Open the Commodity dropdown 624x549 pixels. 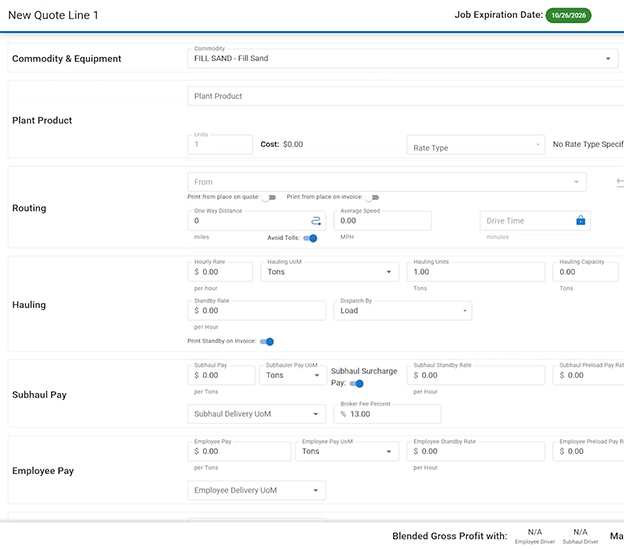(x=403, y=59)
